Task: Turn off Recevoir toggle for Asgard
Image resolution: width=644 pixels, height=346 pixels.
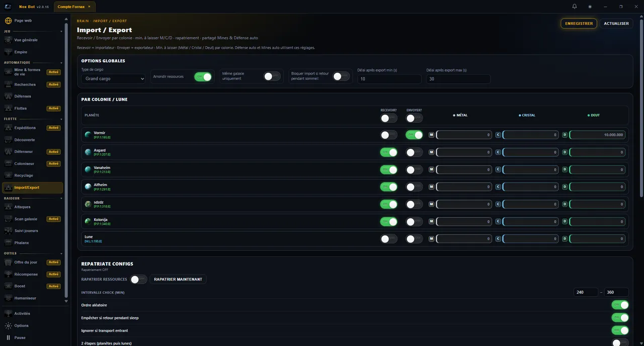Action: pos(388,152)
